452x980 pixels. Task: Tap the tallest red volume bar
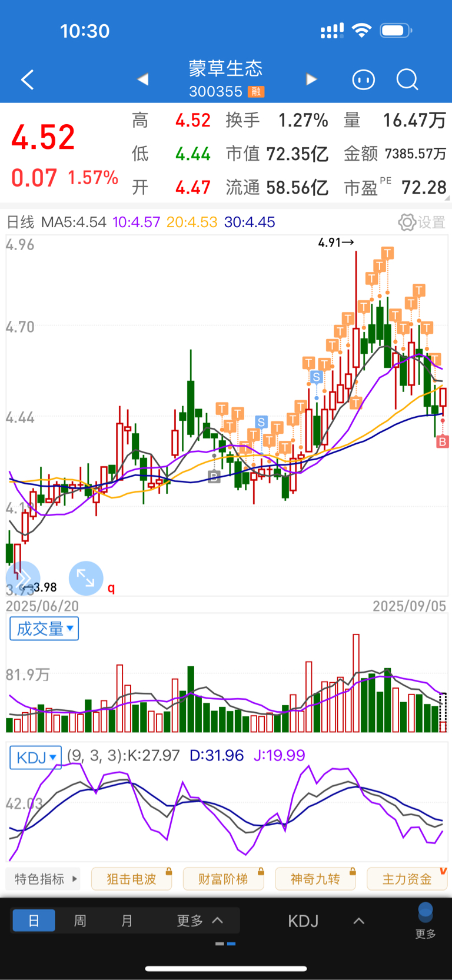click(356, 683)
